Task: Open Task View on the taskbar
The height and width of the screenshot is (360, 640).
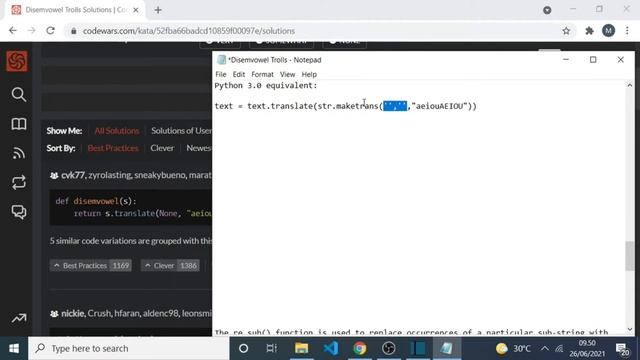Action: tap(271, 349)
